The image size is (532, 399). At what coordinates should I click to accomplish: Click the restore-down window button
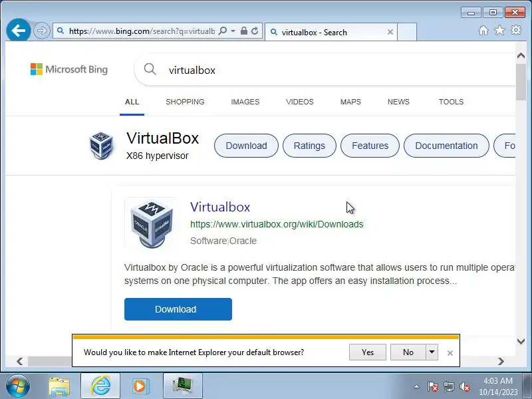(x=493, y=13)
